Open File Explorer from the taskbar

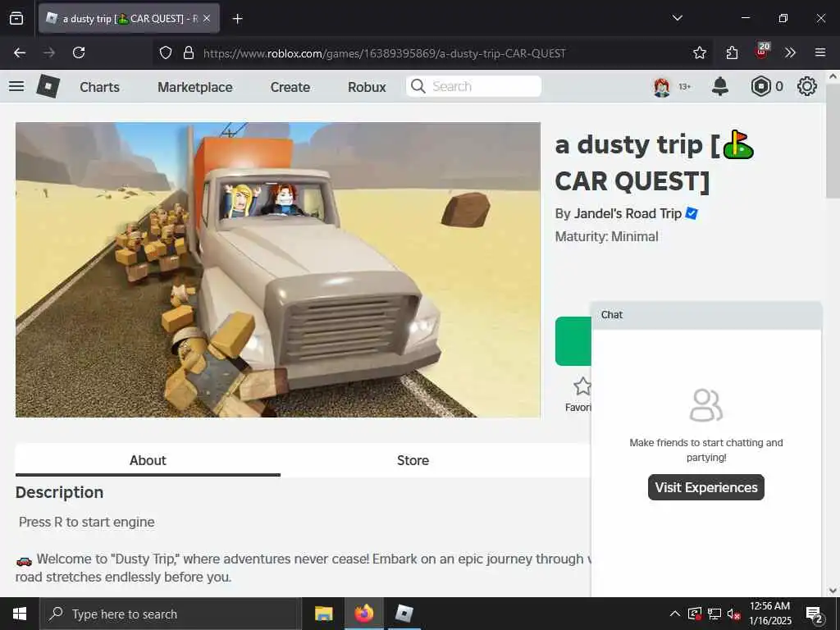click(323, 614)
